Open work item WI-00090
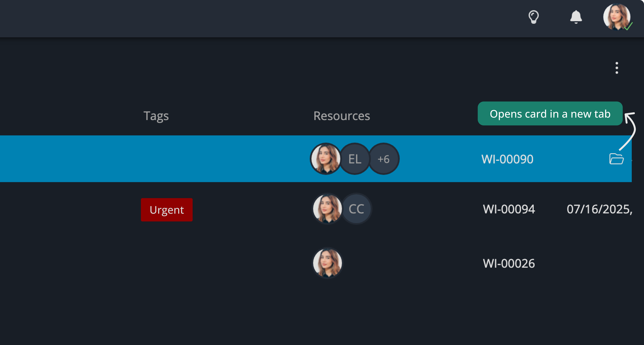 507,159
